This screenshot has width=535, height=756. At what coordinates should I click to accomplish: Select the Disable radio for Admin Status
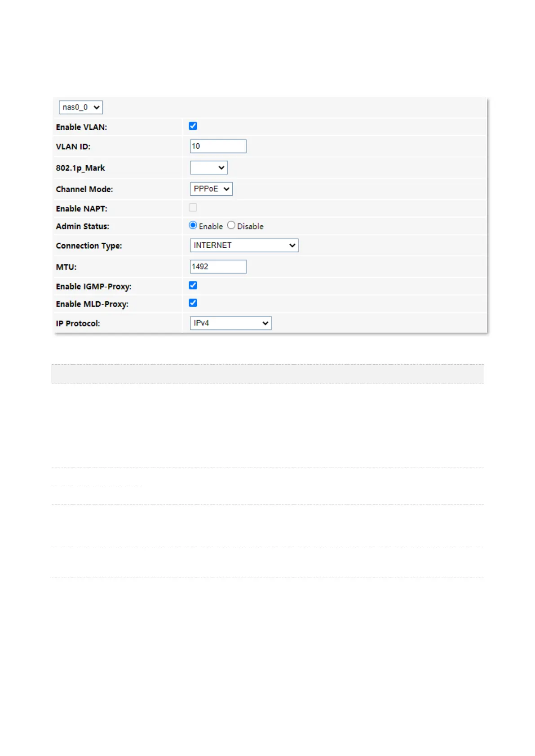point(231,225)
